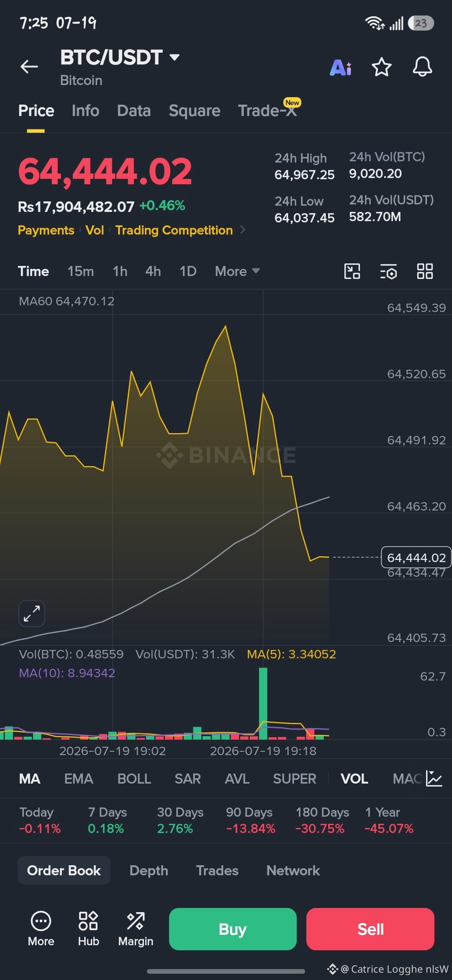Open the Square tab
The height and width of the screenshot is (980, 452).
(x=195, y=111)
